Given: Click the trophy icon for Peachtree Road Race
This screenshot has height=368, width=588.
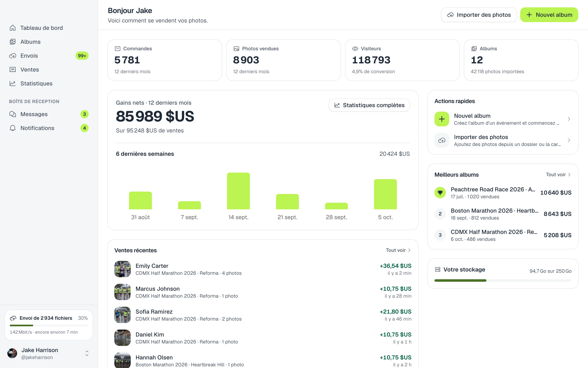Looking at the screenshot, I should (440, 193).
